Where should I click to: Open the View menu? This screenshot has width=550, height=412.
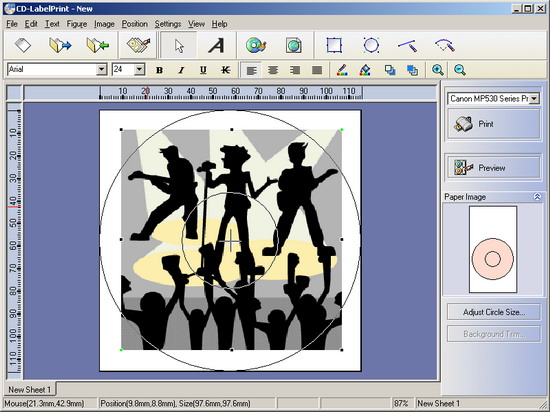pos(196,24)
